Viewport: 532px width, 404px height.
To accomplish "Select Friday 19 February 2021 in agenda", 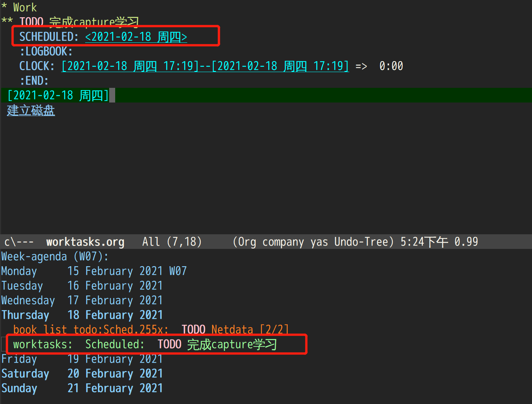I will pyautogui.click(x=82, y=359).
